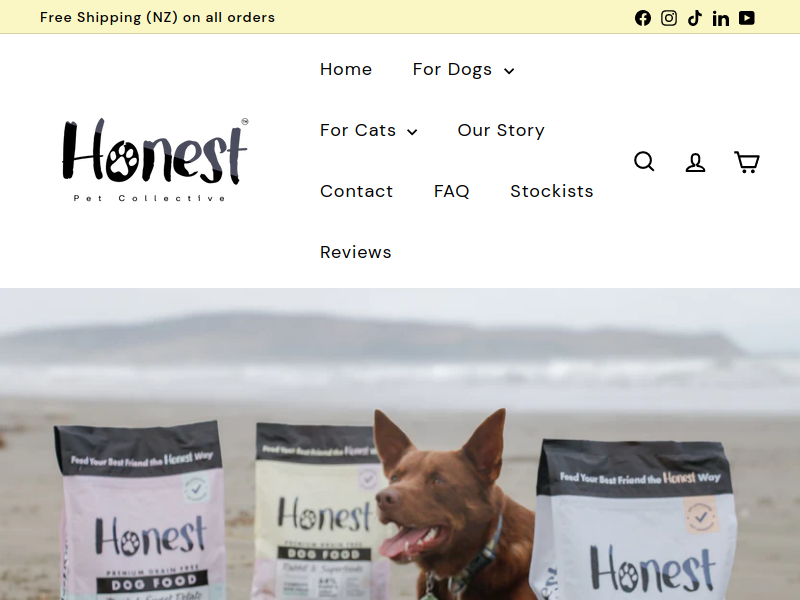Viewport: 800px width, 600px height.
Task: Click the search magnifier icon
Action: click(x=644, y=161)
